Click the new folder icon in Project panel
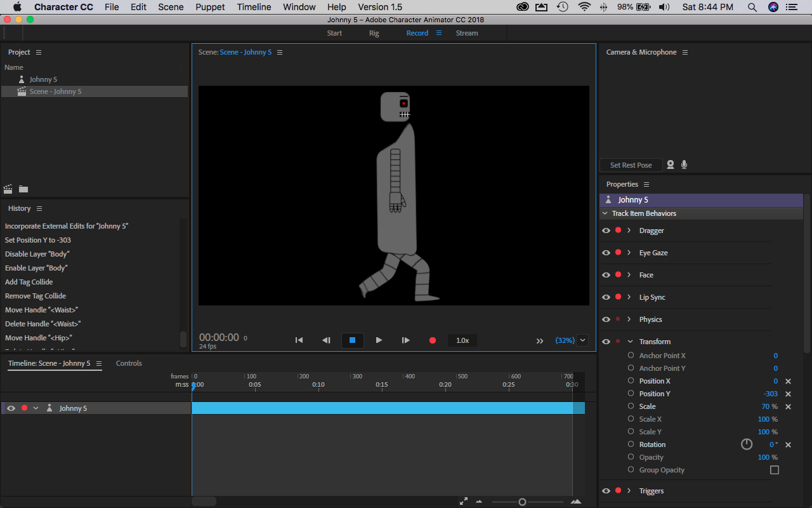 pyautogui.click(x=23, y=189)
